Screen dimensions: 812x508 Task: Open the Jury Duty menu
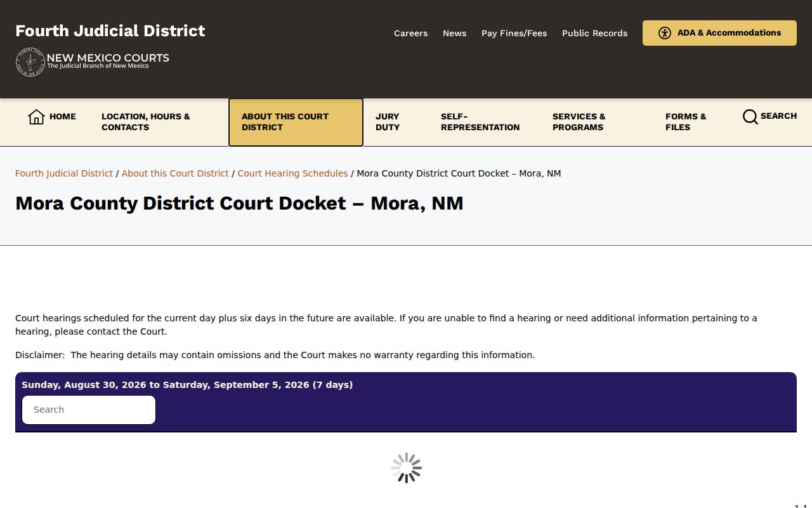click(x=388, y=122)
